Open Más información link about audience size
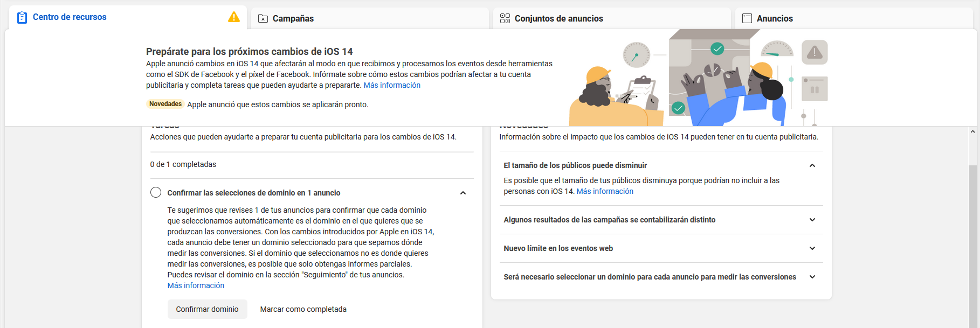 [x=605, y=191]
